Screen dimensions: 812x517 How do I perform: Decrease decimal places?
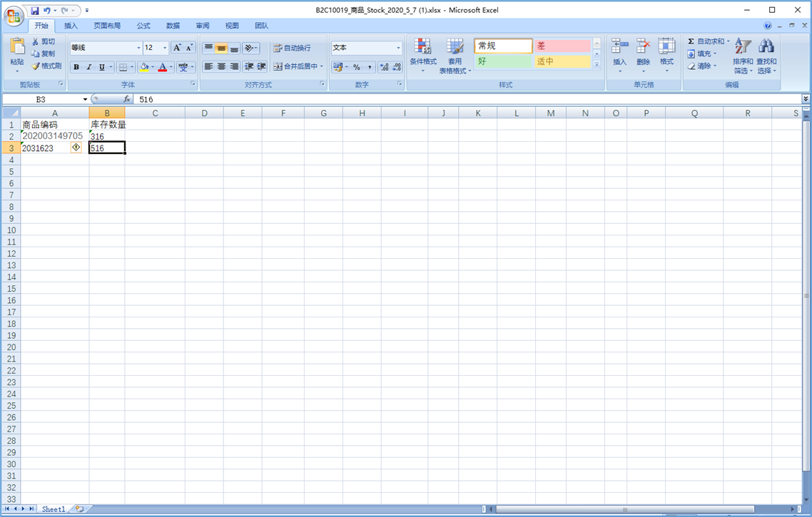(397, 67)
